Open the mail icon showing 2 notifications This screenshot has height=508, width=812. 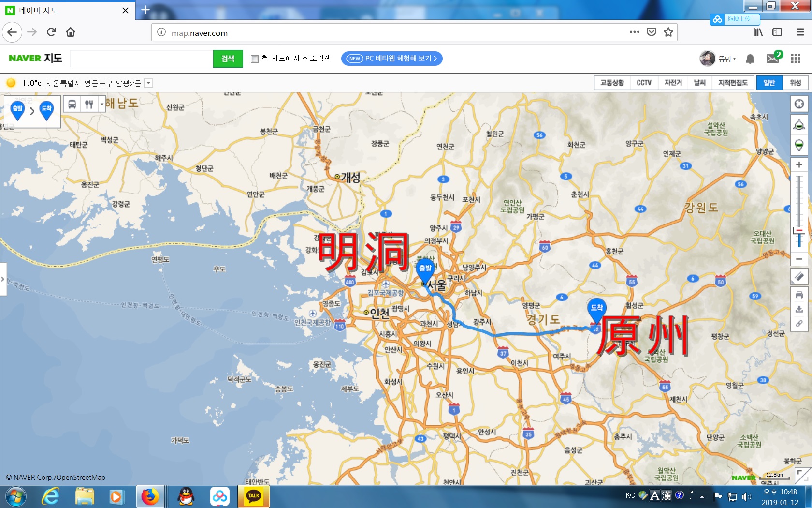pos(773,59)
